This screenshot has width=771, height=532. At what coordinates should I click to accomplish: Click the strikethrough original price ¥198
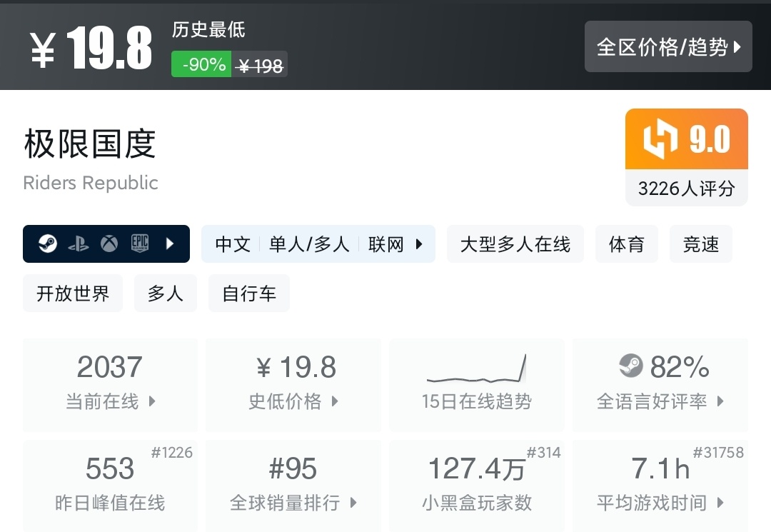tap(259, 64)
